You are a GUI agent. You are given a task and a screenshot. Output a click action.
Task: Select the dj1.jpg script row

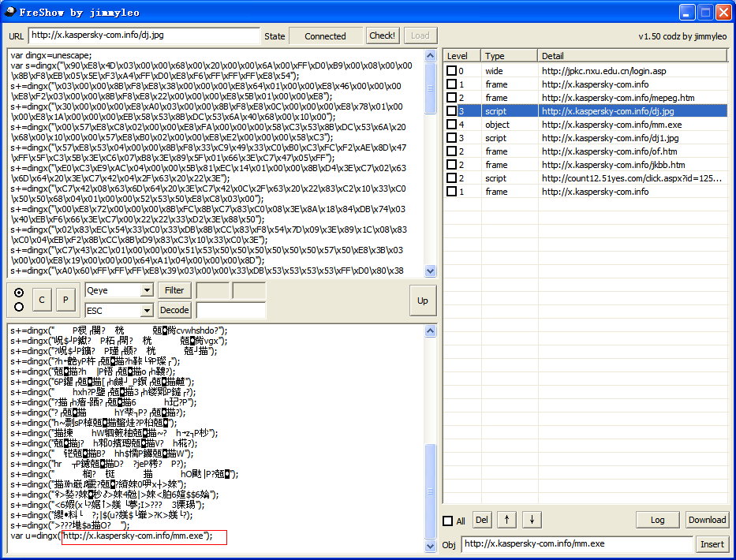(x=586, y=138)
